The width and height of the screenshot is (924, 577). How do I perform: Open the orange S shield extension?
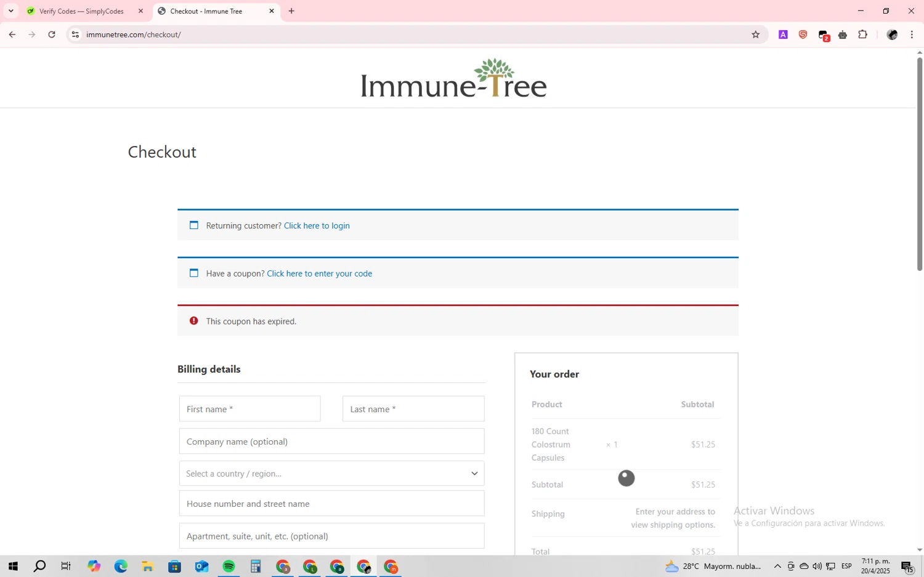click(803, 34)
